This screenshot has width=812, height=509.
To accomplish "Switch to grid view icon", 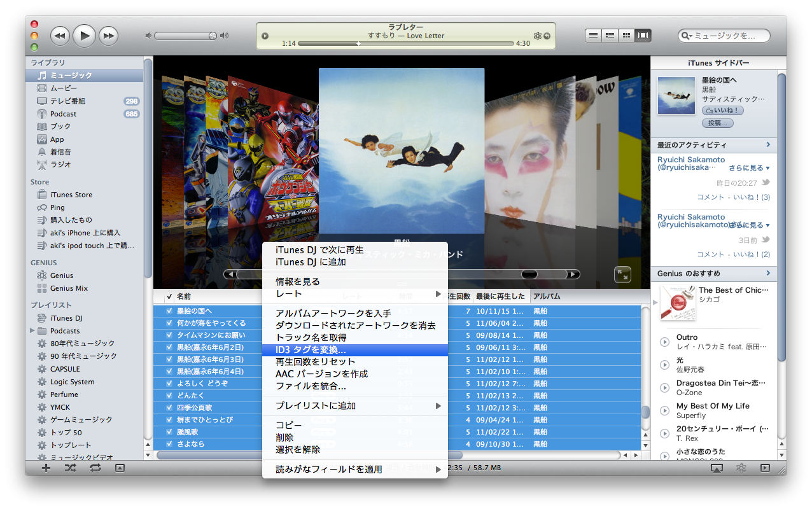I will coord(626,36).
